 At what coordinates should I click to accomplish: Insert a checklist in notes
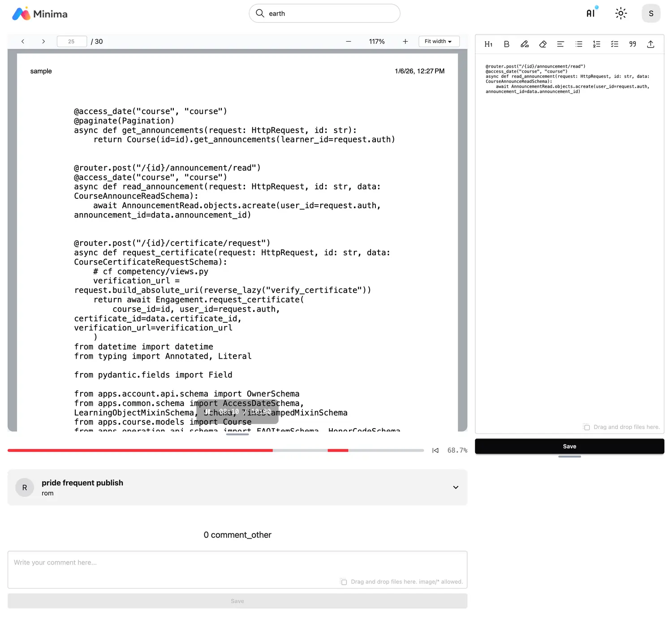coord(614,44)
